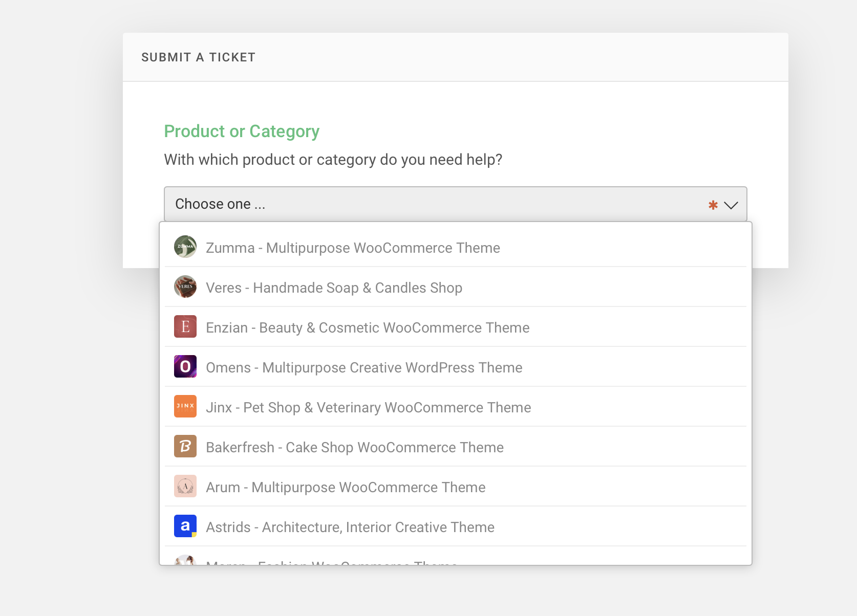The height and width of the screenshot is (616, 857).
Task: Select Jinx - Pet Shop & Veterinary option
Action: click(368, 408)
